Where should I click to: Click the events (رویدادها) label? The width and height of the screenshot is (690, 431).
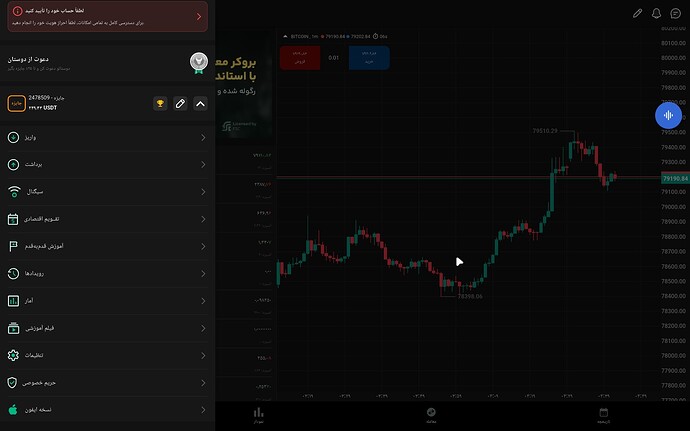(34, 273)
